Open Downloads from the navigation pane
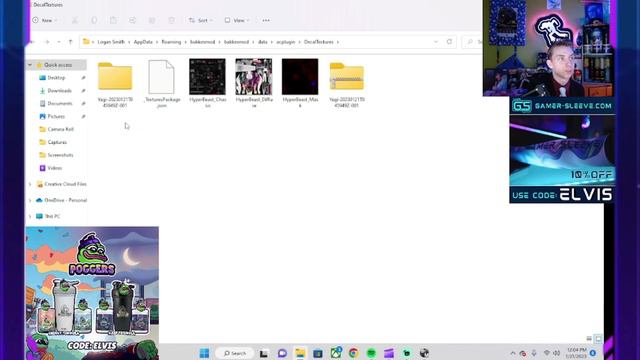Image resolution: width=640 pixels, height=360 pixels. [x=60, y=91]
